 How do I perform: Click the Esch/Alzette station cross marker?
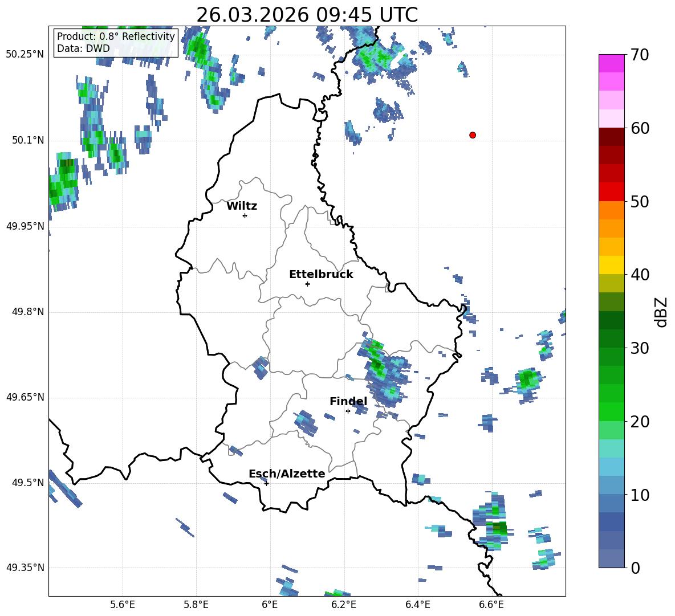point(266,483)
